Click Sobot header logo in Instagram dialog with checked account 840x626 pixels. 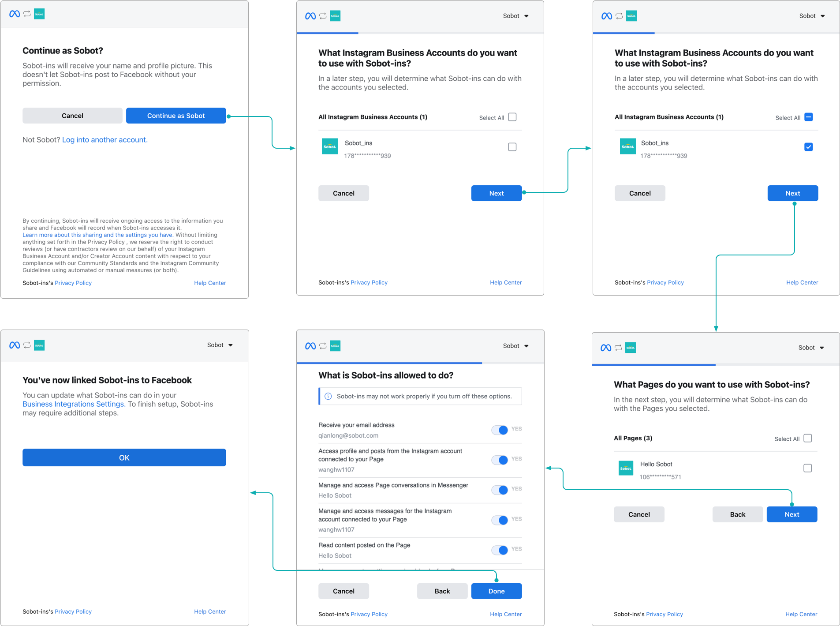click(x=631, y=16)
